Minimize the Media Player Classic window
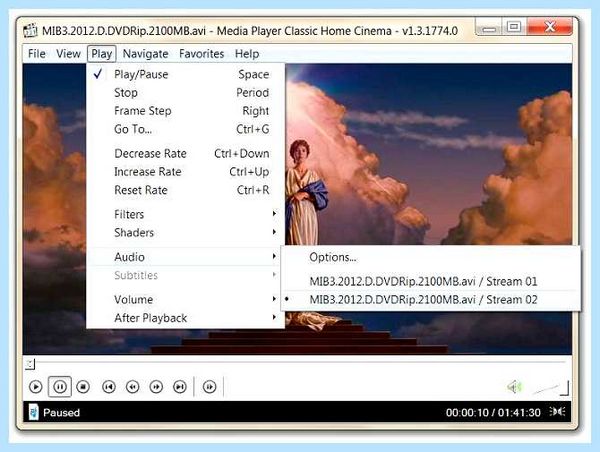The image size is (600, 452). point(489,27)
